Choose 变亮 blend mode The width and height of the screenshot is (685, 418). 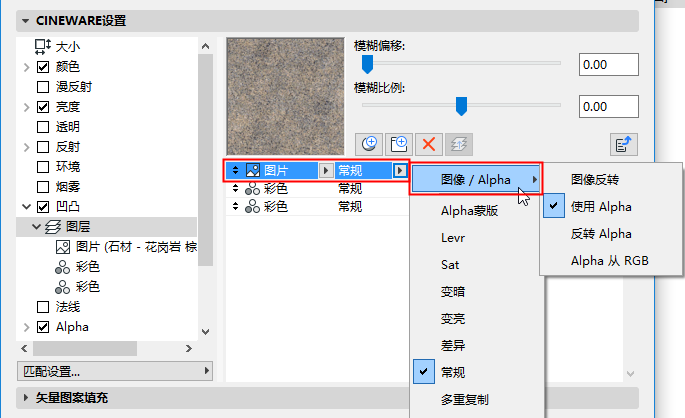tap(453, 319)
